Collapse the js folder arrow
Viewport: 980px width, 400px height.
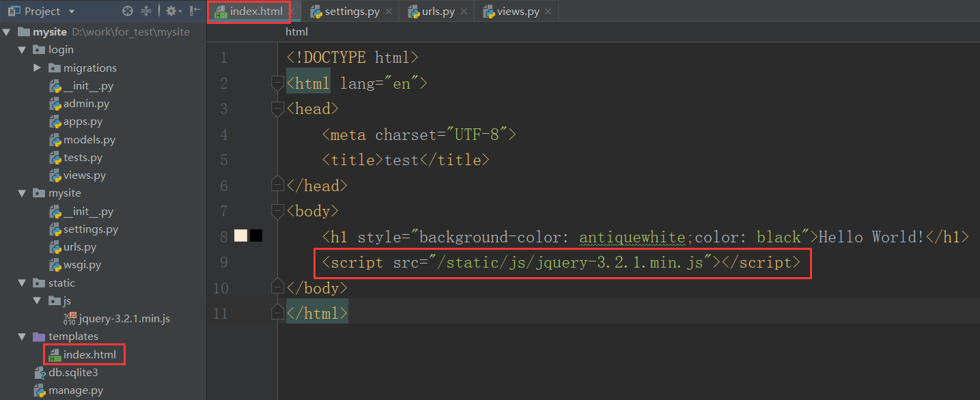pos(37,300)
